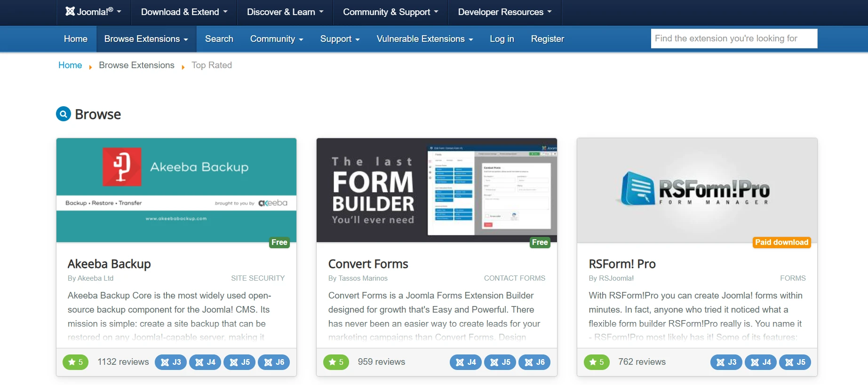Screen dimensions: 868x385
Task: Open RSForm! Pro title link
Action: point(622,264)
